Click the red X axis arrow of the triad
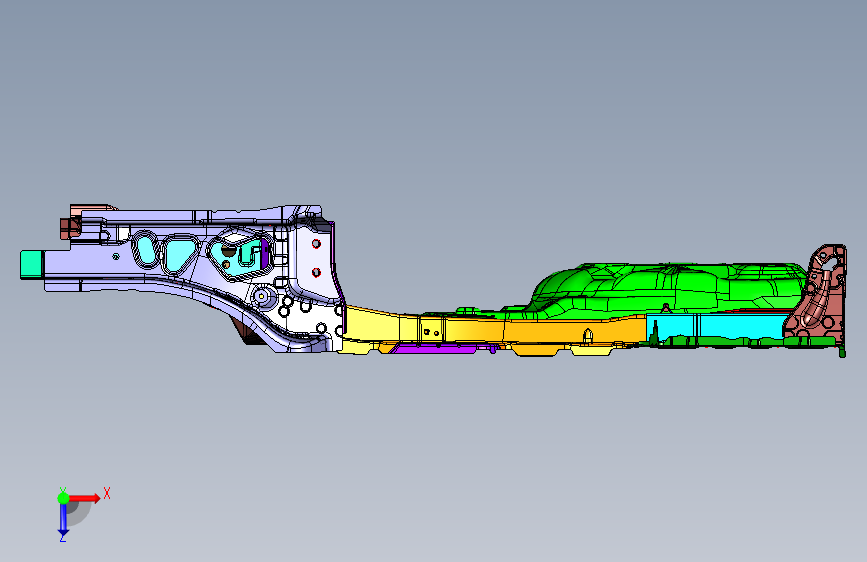Image resolution: width=867 pixels, height=562 pixels. point(85,498)
